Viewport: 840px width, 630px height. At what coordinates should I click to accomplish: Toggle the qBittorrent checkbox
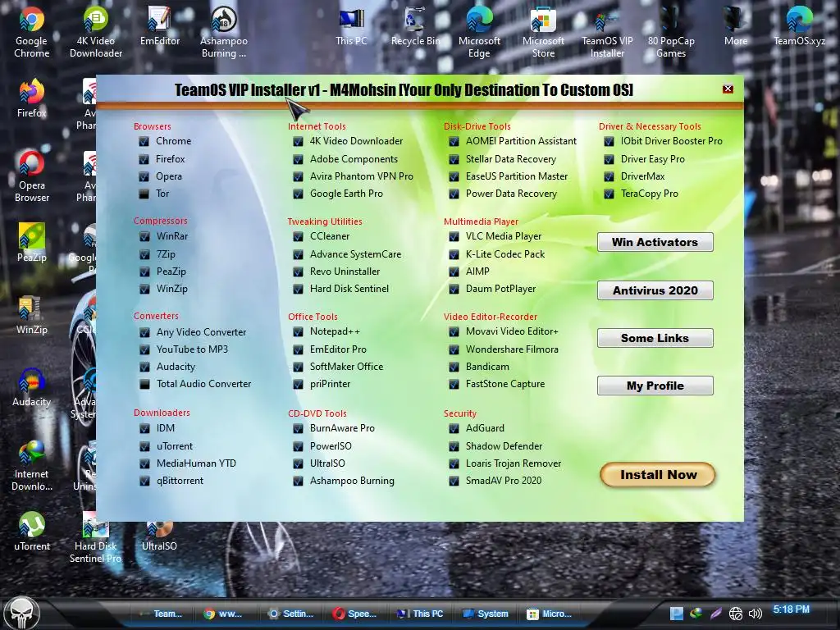tap(144, 481)
